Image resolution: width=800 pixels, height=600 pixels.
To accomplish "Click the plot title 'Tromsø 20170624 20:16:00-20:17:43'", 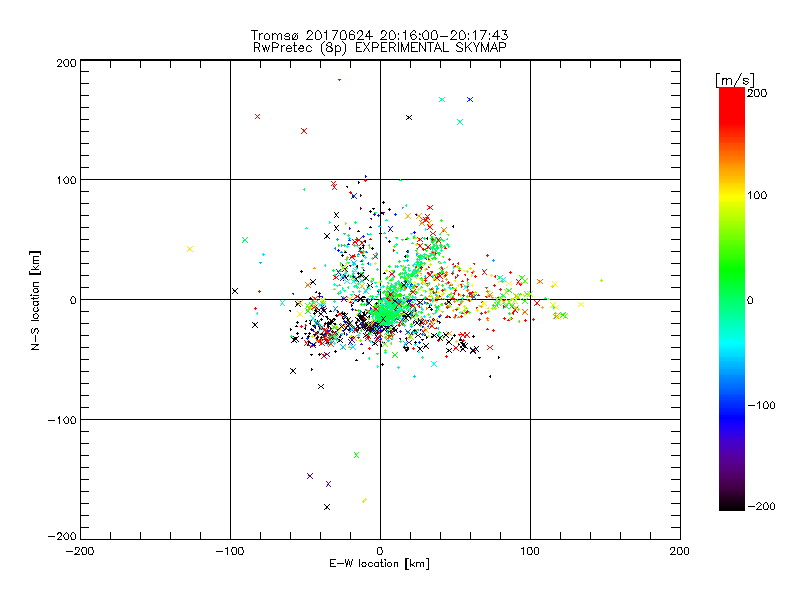I will point(379,35).
